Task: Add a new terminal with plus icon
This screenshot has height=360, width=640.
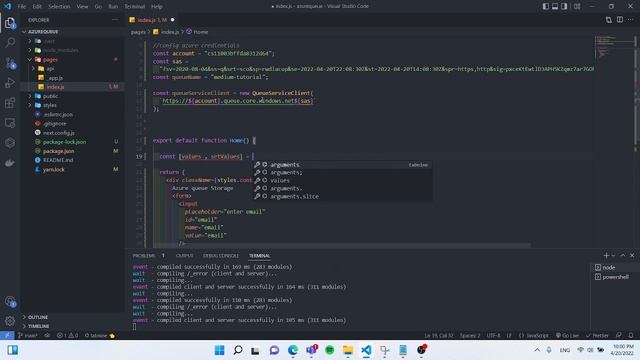Action: (606, 256)
